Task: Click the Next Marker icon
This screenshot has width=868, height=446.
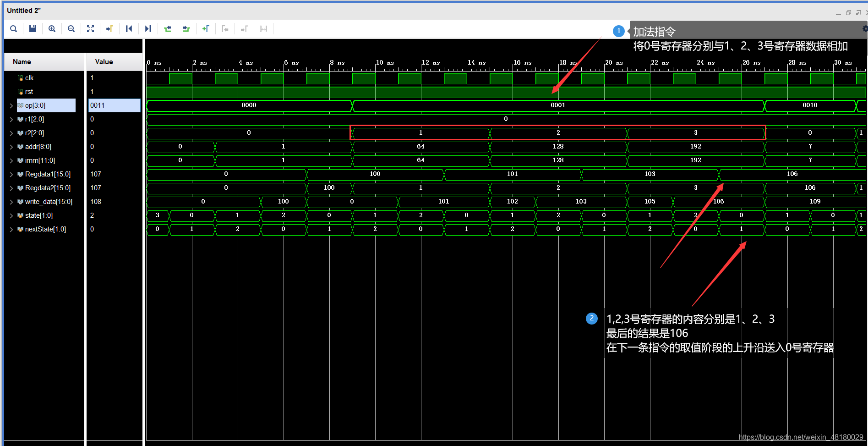Action: pos(244,29)
